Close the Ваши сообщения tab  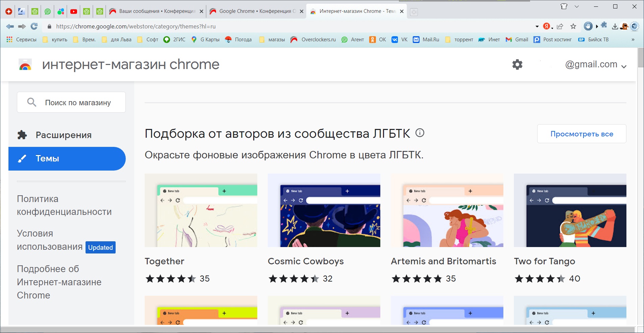click(x=201, y=12)
